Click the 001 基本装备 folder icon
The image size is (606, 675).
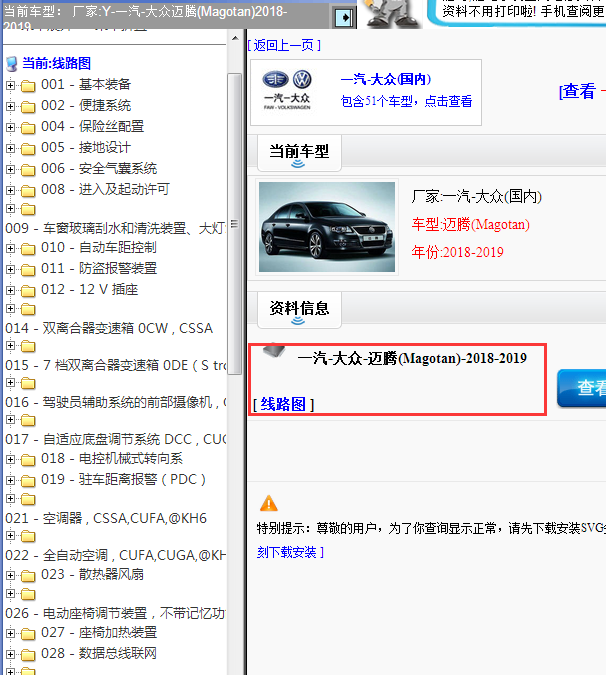point(28,85)
